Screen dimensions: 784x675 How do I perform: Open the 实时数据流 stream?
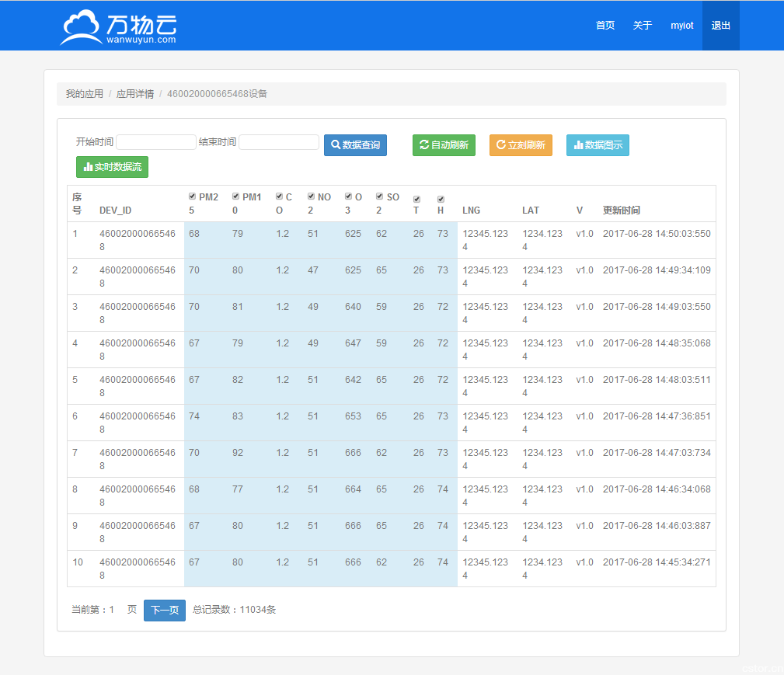point(113,167)
